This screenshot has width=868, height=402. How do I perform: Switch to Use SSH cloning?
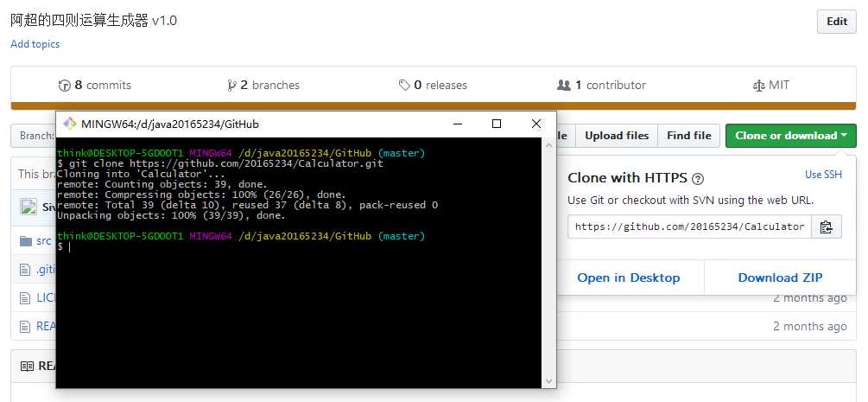pos(823,175)
